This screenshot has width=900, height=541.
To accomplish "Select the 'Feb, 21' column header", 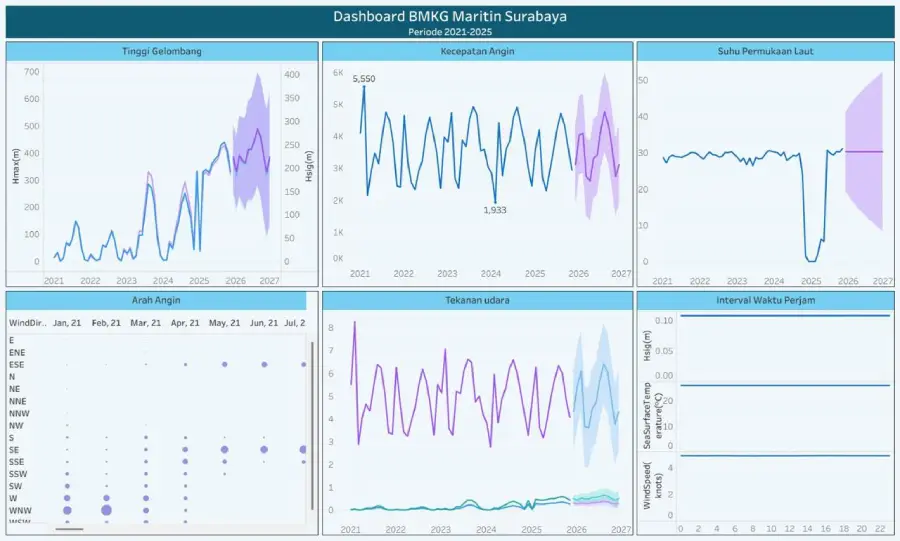I will tap(106, 323).
